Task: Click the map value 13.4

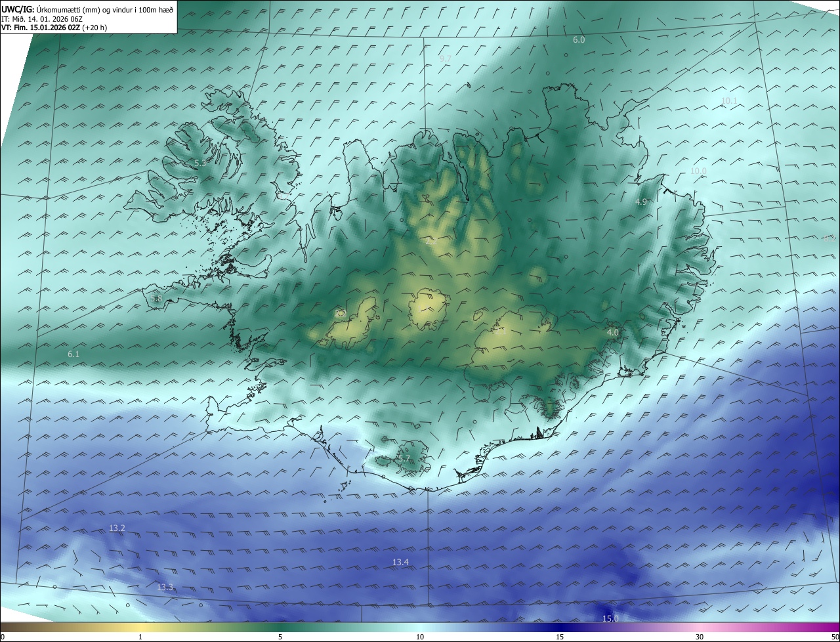Action: coord(400,563)
